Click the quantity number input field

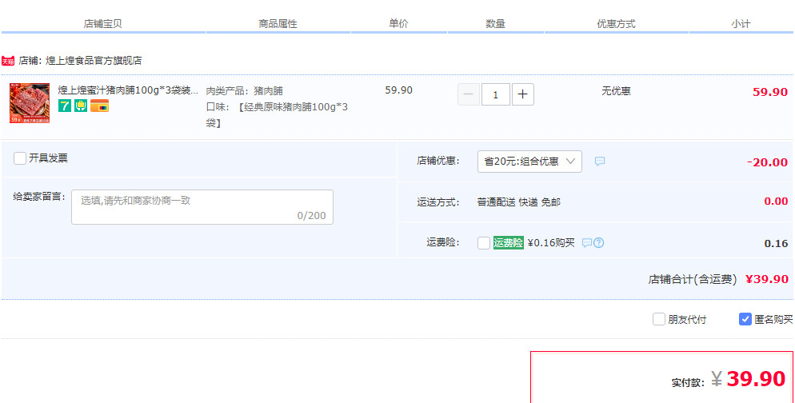[495, 94]
